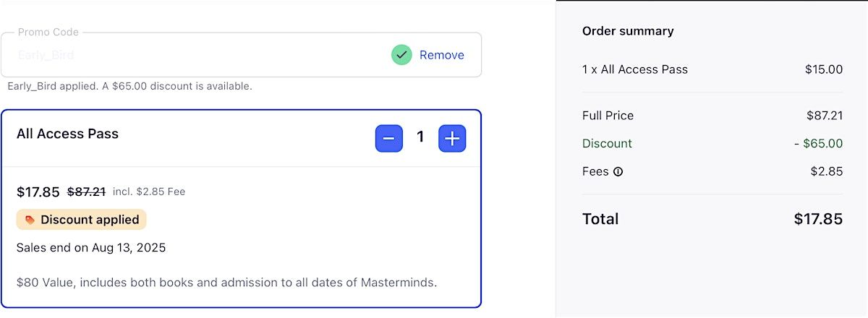The image size is (868, 318).
Task: Click the All Access Pass ticket title
Action: pyautogui.click(x=67, y=134)
